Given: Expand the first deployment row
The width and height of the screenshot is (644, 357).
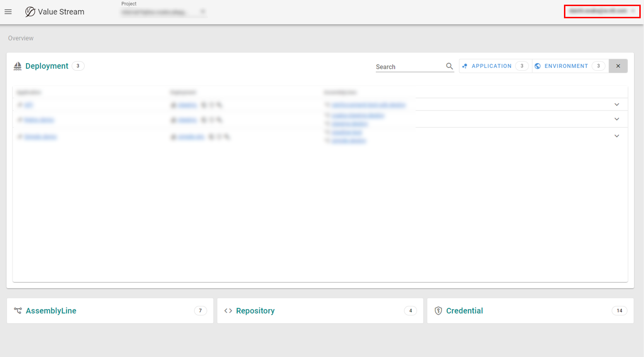Looking at the screenshot, I should 616,104.
